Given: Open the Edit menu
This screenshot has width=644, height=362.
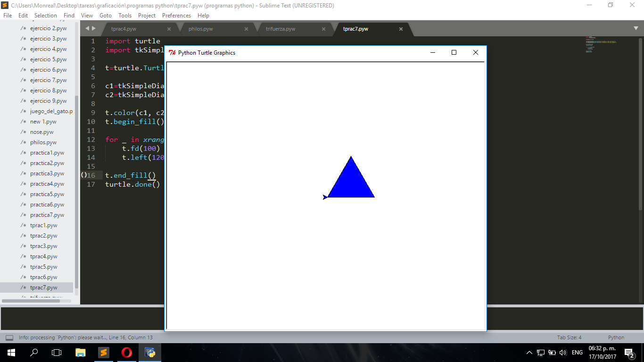Looking at the screenshot, I should [x=23, y=15].
